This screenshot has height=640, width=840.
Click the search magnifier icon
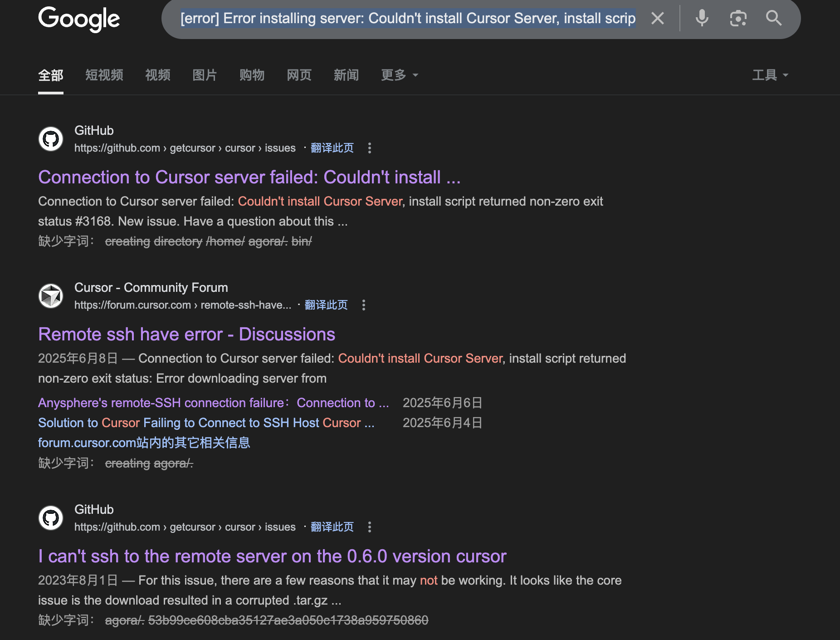773,18
